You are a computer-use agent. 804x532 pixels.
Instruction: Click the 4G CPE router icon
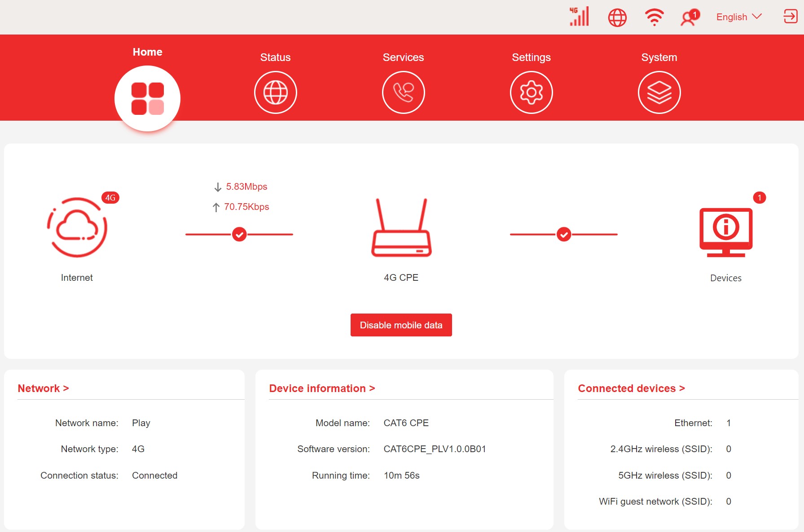401,228
